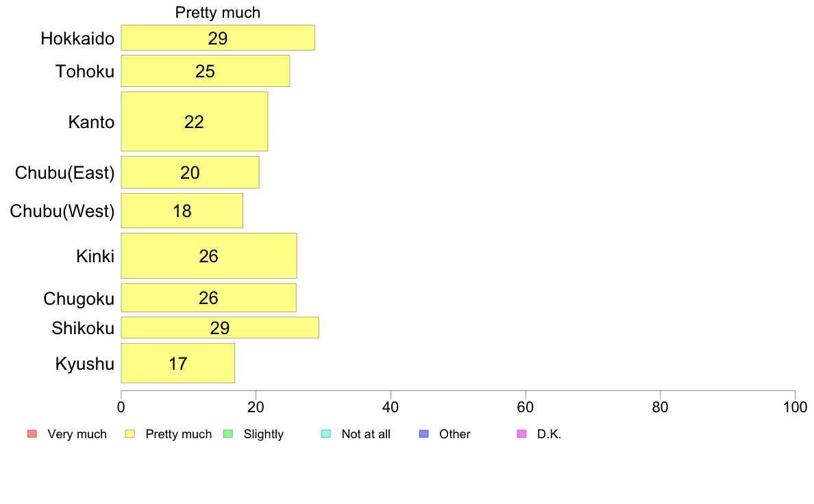Select the yellow Pretty much legend swatch

tap(129, 434)
